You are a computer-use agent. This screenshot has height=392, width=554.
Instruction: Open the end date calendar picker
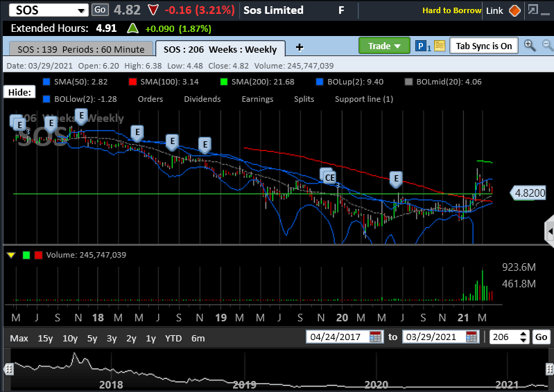pyautogui.click(x=472, y=337)
